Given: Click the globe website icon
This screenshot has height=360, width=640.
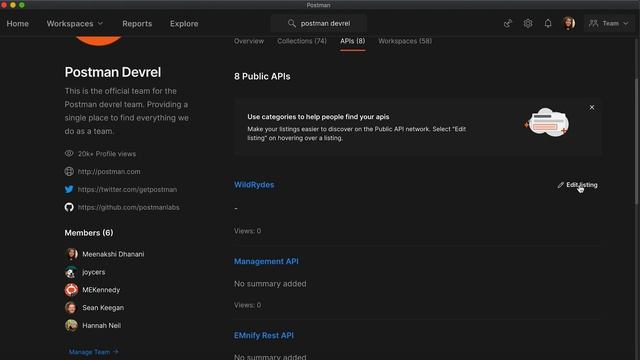Looking at the screenshot, I should pos(69,171).
